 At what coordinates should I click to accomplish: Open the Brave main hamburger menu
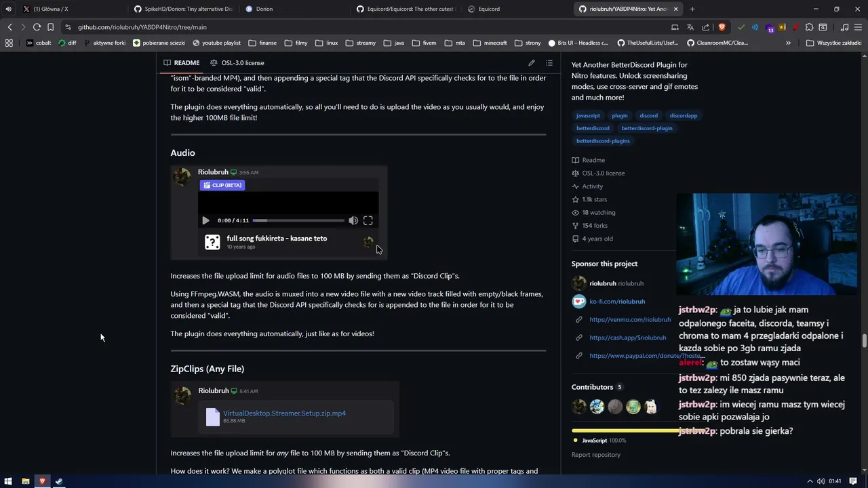859,27
